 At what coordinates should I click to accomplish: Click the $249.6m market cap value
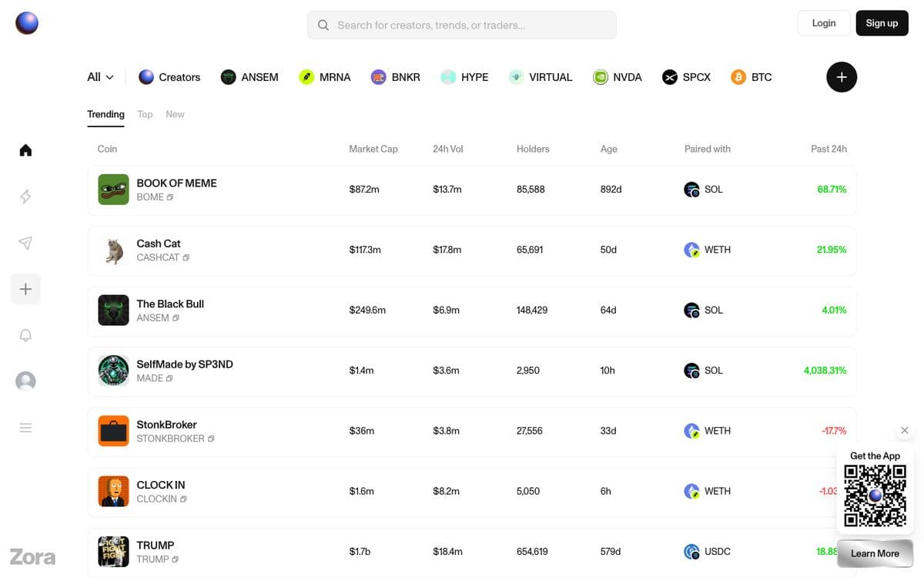tap(367, 310)
